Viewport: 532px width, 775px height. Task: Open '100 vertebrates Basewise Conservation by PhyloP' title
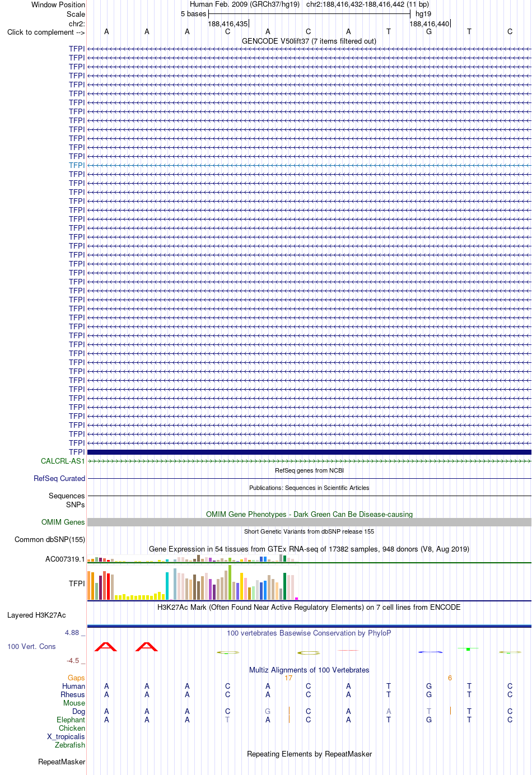(309, 633)
